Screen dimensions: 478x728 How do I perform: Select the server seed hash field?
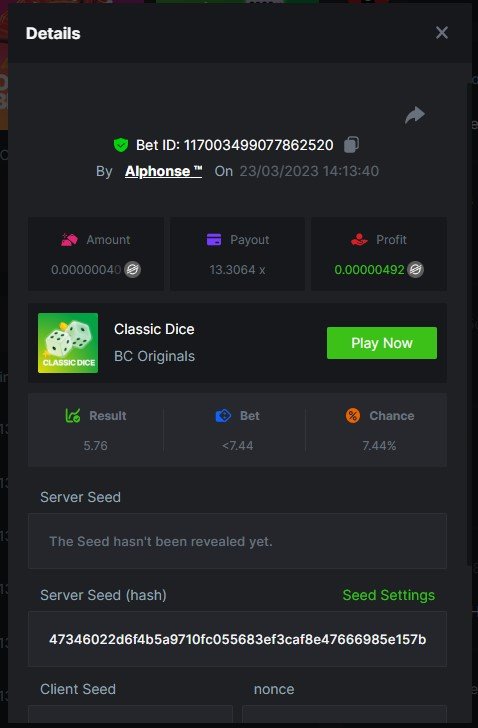[x=237, y=639]
